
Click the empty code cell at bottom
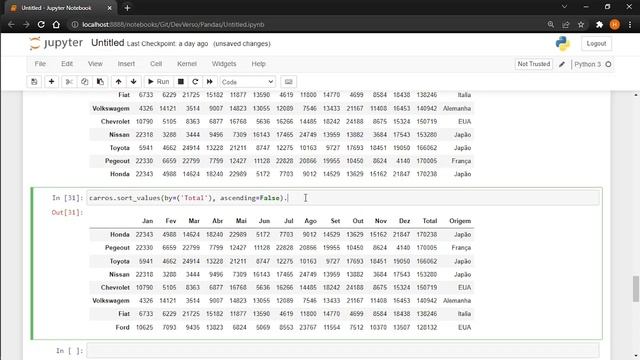click(343, 351)
